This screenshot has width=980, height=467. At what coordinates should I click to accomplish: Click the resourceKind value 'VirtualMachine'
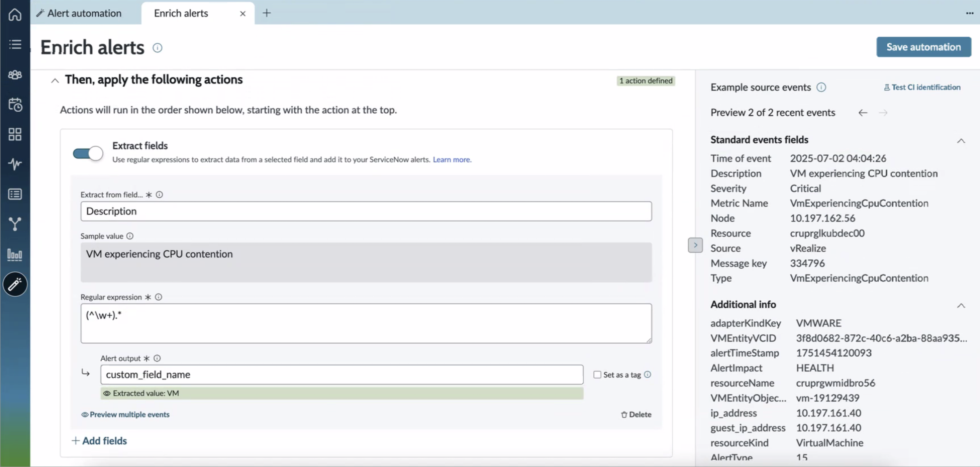[x=829, y=443]
